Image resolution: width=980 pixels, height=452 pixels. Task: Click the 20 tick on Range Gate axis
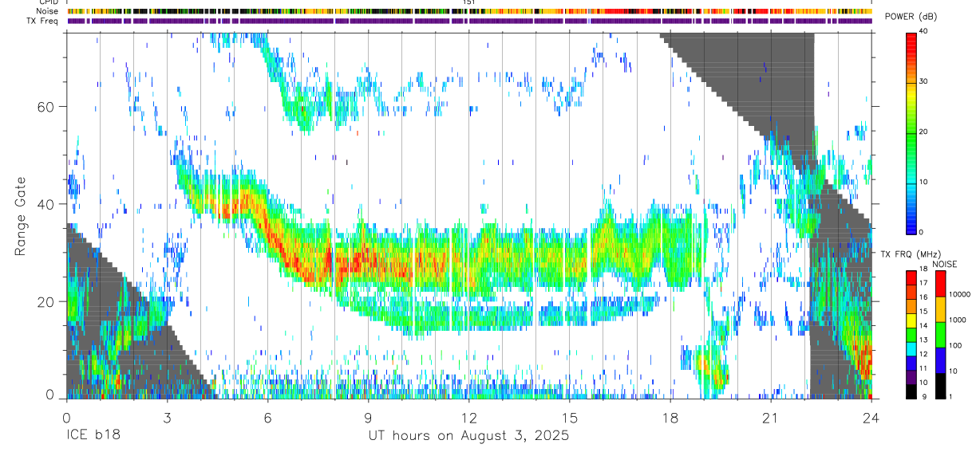pyautogui.click(x=48, y=301)
